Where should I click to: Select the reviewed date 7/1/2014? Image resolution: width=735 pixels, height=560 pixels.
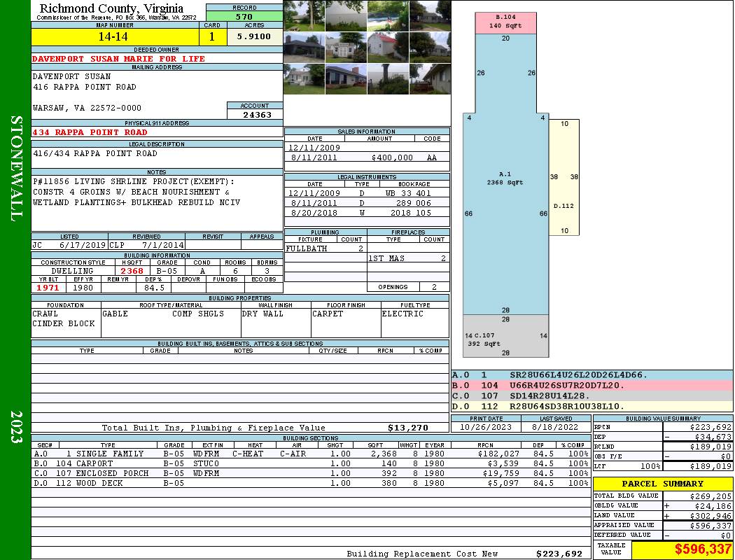[x=162, y=244]
